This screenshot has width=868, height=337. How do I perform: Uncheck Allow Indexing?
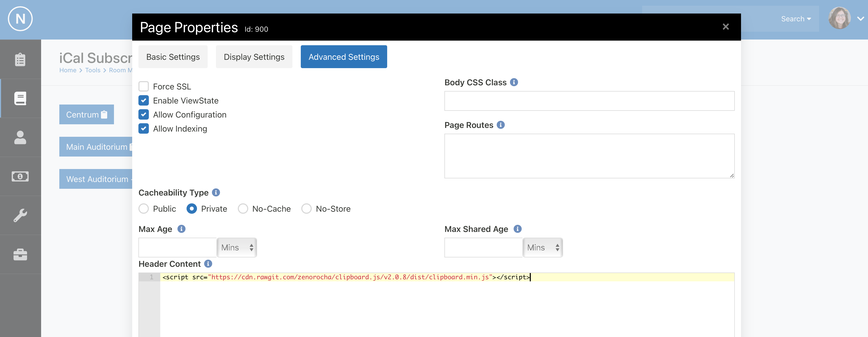[144, 129]
